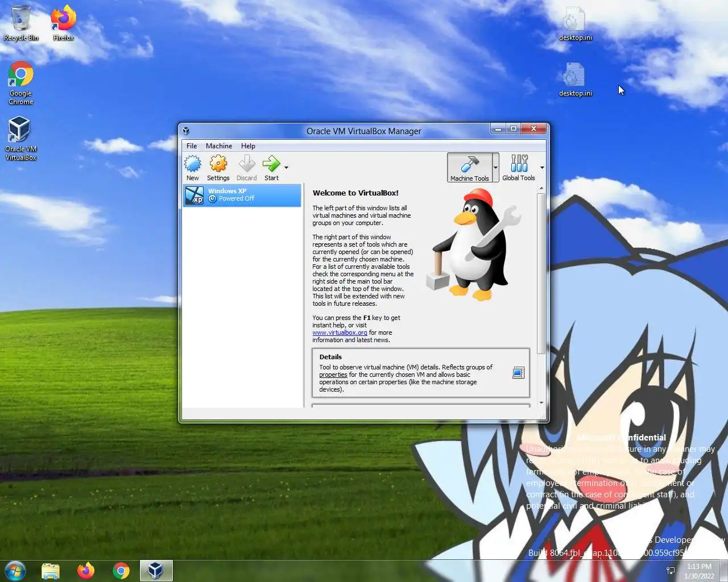Click the Windows XP OS icon in the list
728x582 pixels.
(195, 196)
